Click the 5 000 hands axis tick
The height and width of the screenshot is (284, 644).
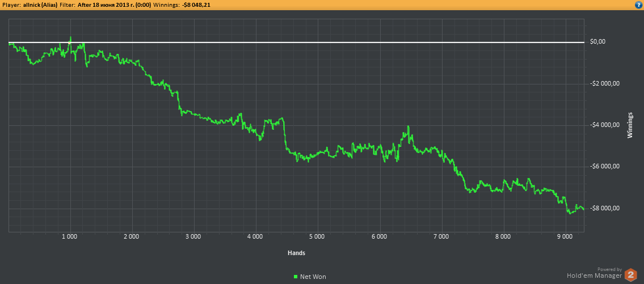click(317, 236)
